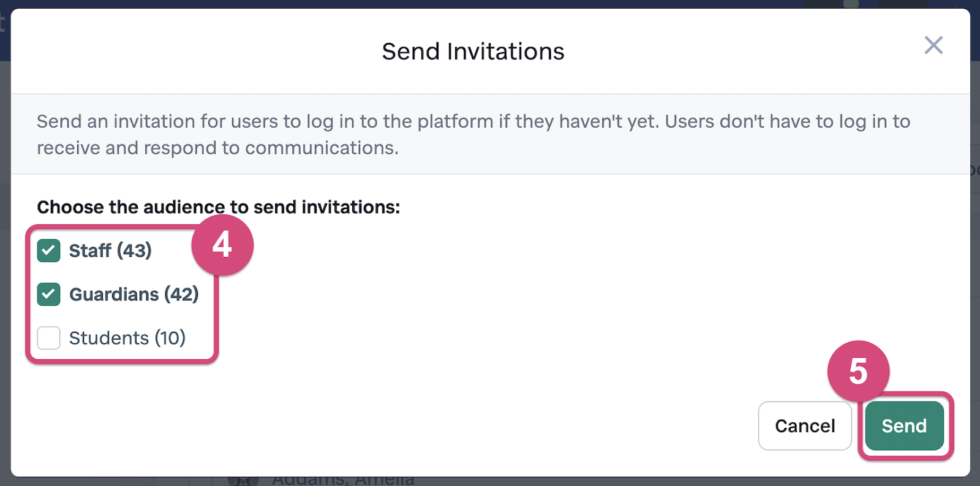Click the Staff (43) label text
This screenshot has height=486, width=980.
[x=110, y=251]
